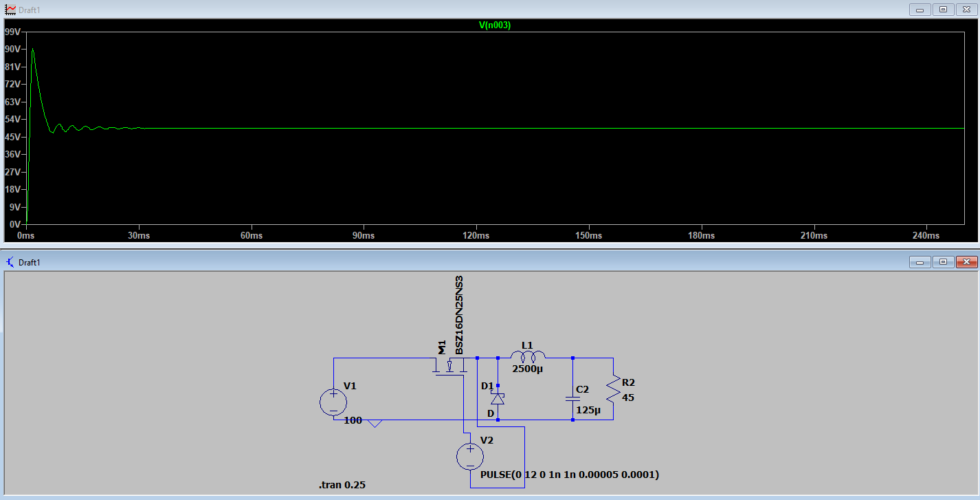Click the 54V vertical axis label

pyautogui.click(x=12, y=120)
